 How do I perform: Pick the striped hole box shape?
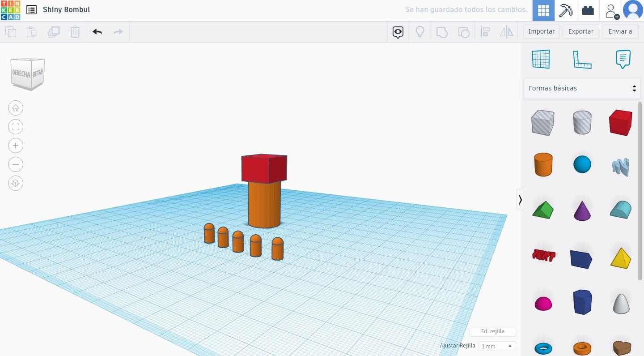click(543, 122)
